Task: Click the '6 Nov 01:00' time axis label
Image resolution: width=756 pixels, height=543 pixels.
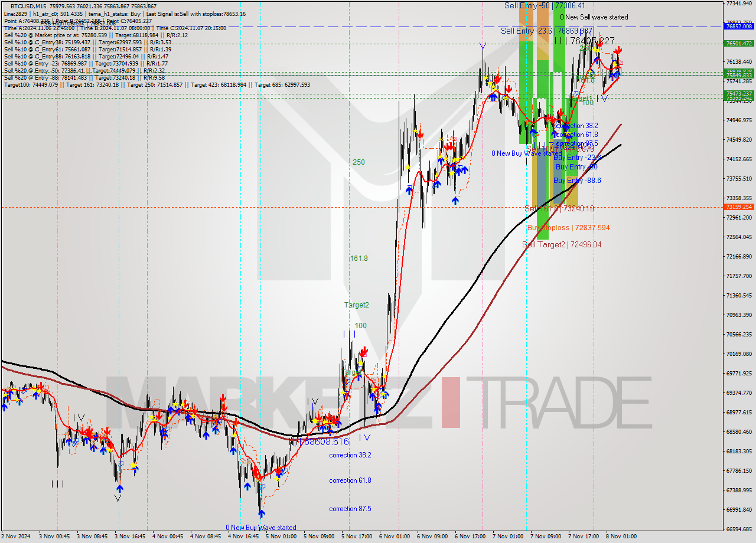Action: (395, 537)
